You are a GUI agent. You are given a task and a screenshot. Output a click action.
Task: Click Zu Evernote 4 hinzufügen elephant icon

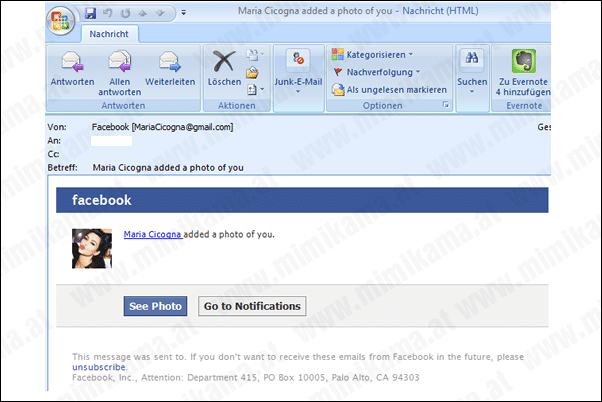click(523, 61)
